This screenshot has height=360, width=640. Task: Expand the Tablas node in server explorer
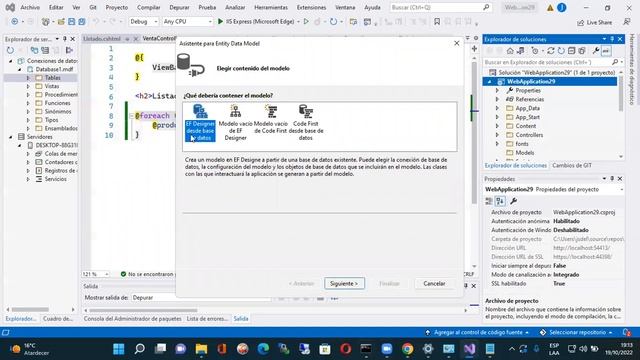(x=28, y=78)
